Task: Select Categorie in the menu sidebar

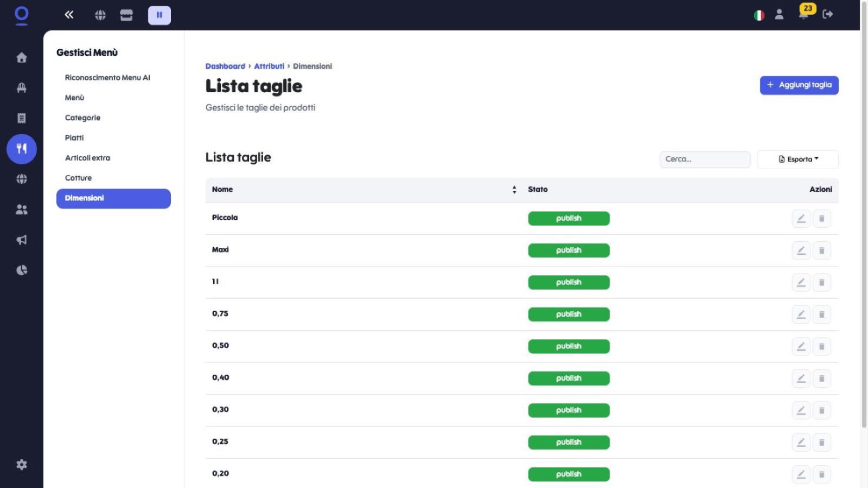Action: point(82,118)
